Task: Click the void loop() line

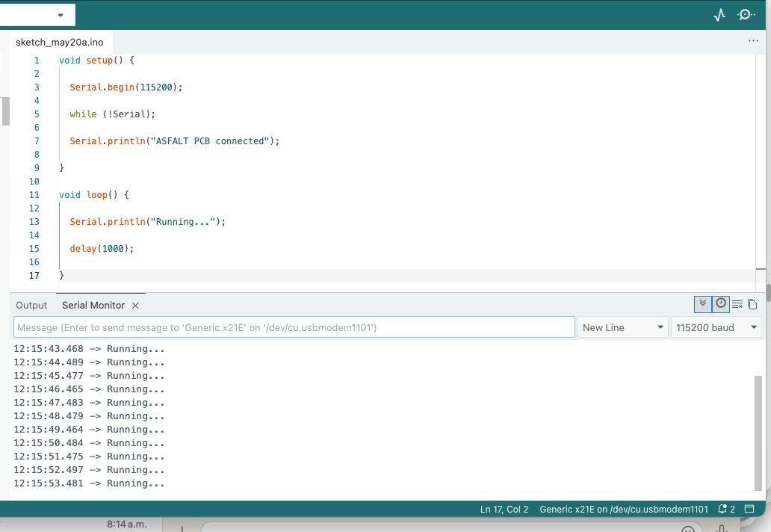Action: 94,195
